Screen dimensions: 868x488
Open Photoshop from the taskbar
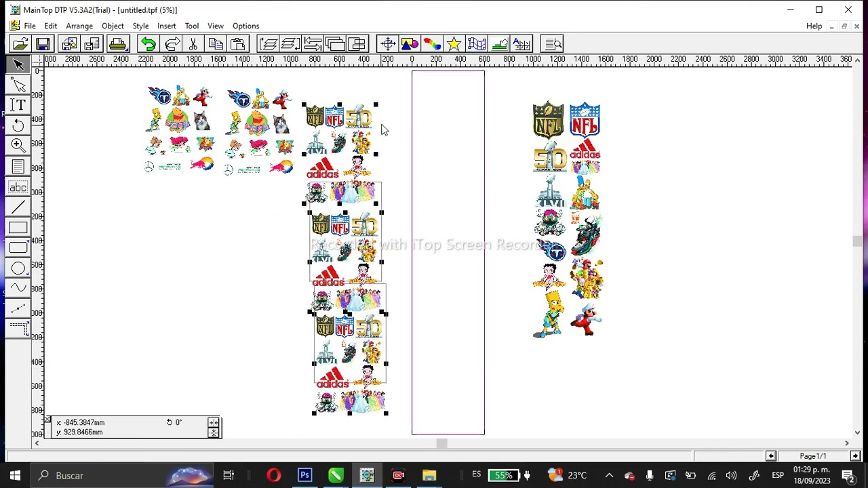305,476
